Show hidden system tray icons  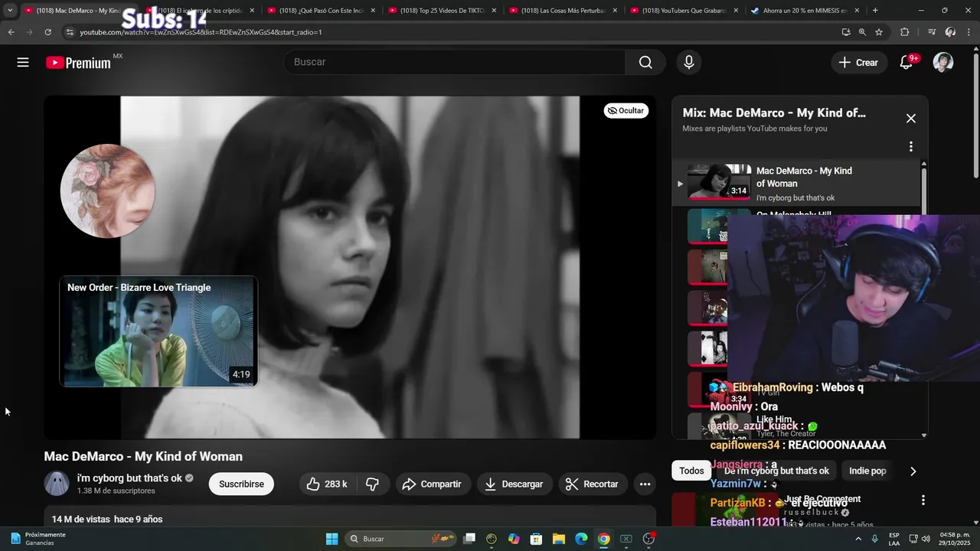[857, 539]
